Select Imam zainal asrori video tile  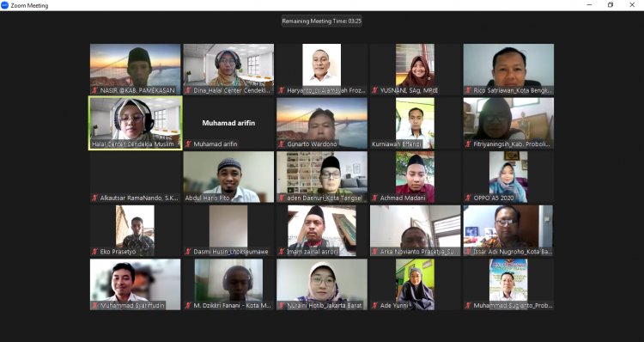322,230
